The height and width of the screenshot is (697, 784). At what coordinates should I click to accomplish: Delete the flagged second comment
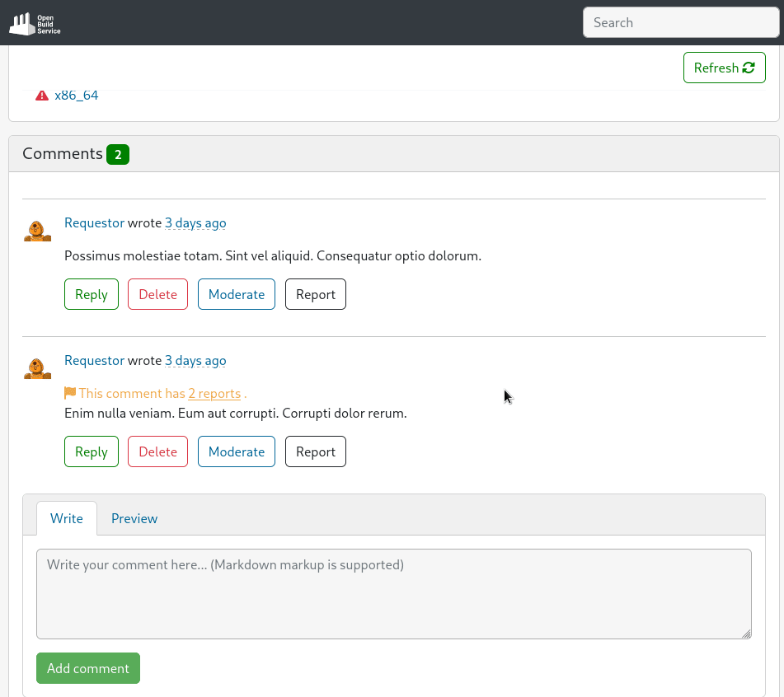[x=157, y=451]
